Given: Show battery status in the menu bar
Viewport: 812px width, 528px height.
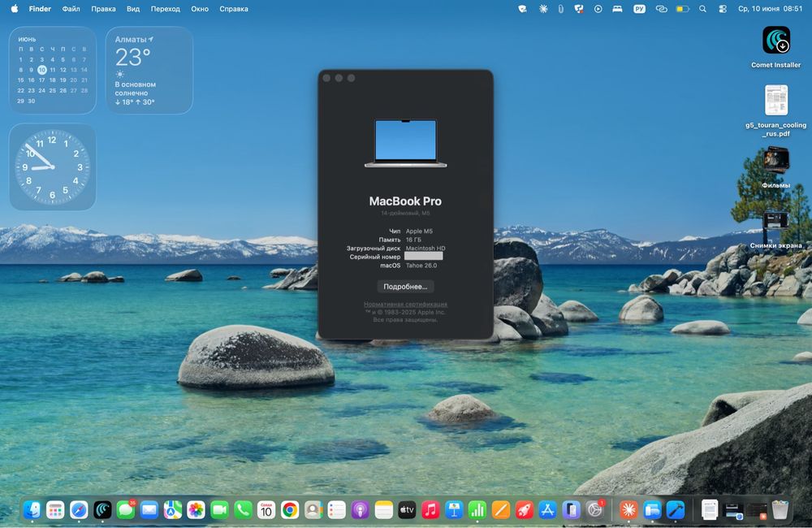Looking at the screenshot, I should pyautogui.click(x=682, y=9).
